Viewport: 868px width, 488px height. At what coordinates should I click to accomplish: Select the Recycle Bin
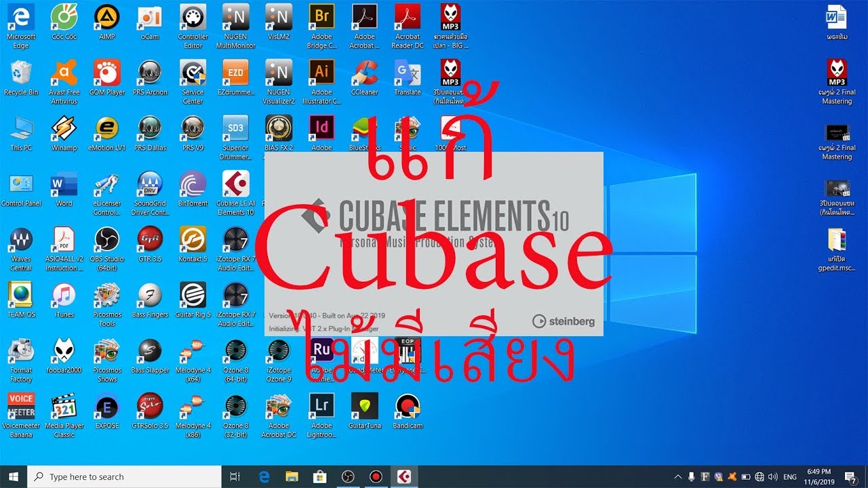point(21,77)
